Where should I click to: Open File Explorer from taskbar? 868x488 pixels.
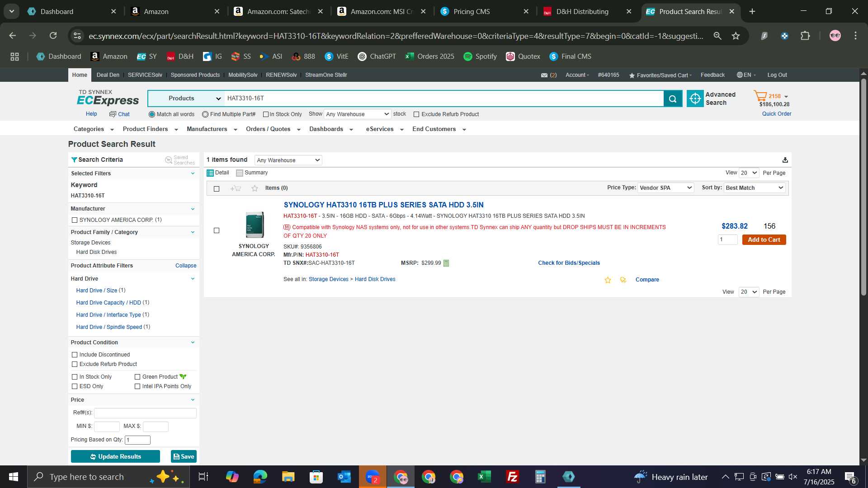[x=288, y=477]
